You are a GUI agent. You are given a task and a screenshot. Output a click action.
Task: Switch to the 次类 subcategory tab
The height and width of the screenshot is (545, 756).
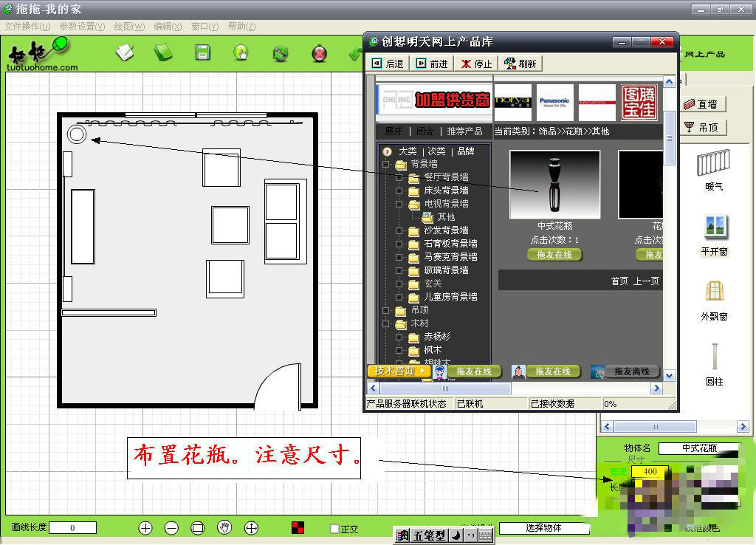pos(436,151)
